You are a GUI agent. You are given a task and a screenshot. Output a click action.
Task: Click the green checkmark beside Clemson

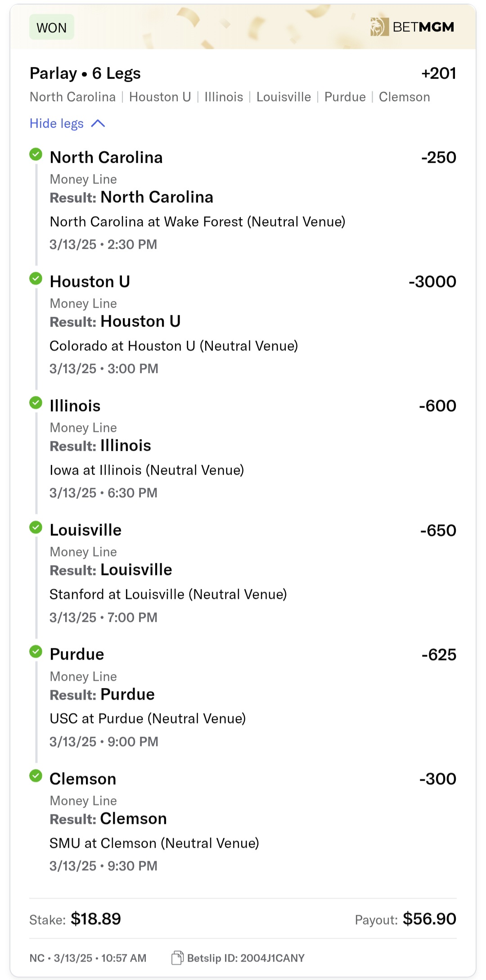pyautogui.click(x=36, y=776)
